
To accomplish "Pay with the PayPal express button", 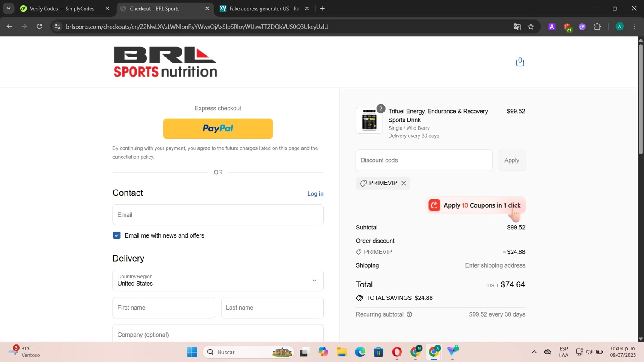I will 218,129.
